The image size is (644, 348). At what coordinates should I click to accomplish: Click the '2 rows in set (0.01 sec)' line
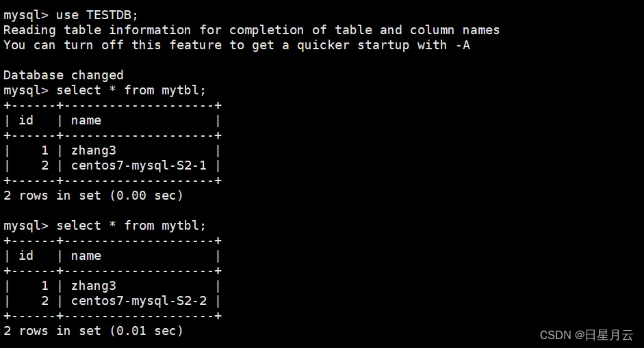tap(93, 331)
